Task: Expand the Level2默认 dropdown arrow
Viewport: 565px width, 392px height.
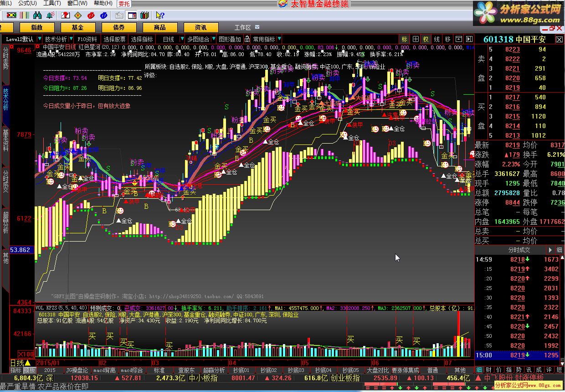Action: coord(40,39)
